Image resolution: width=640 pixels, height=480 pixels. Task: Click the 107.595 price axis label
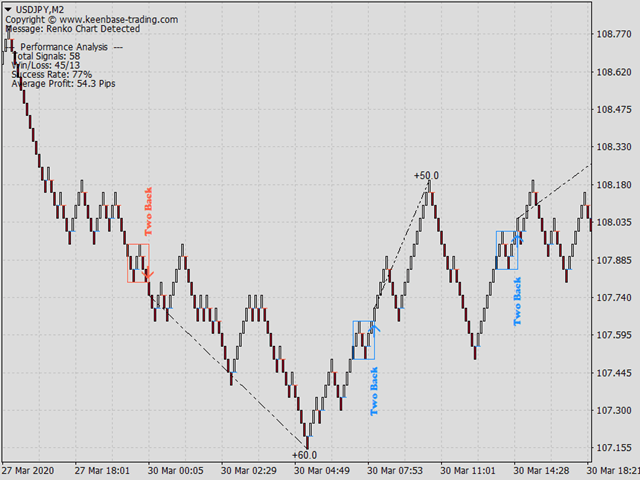pos(614,335)
